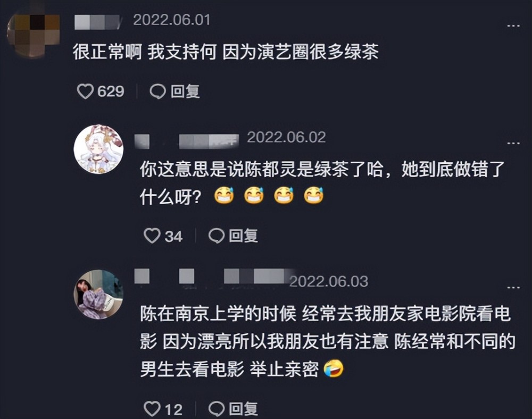Select reply text about 陈在南京上学的时候

328,341
